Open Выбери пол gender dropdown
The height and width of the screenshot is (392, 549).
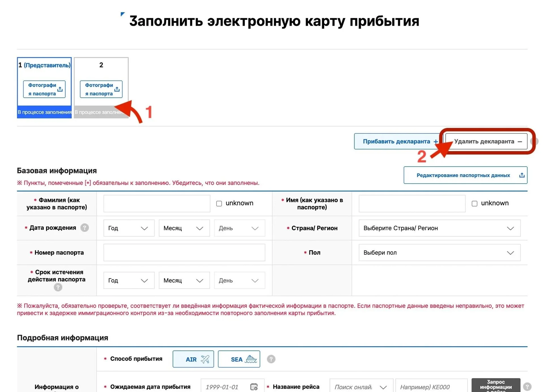[439, 252]
